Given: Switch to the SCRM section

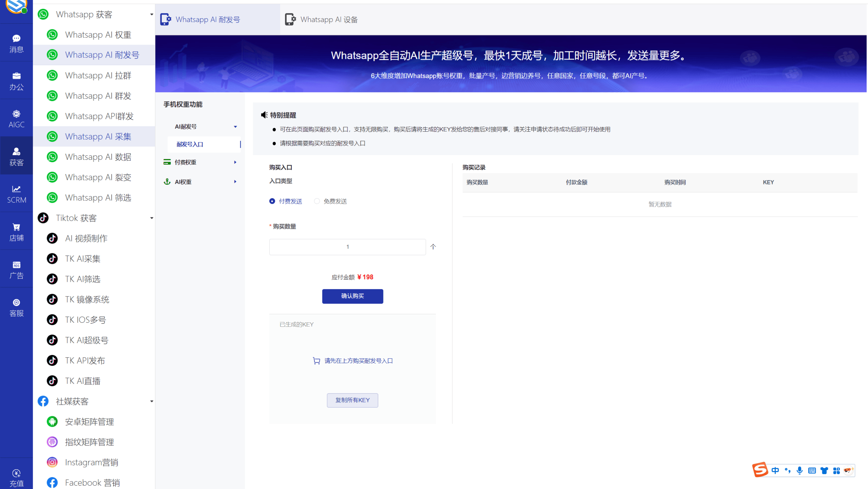Looking at the screenshot, I should pyautogui.click(x=16, y=194).
